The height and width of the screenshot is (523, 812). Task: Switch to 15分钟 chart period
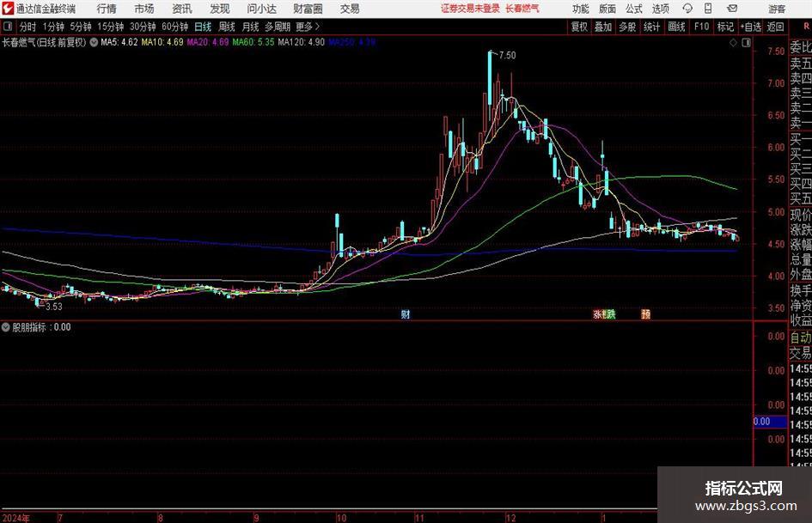(111, 27)
